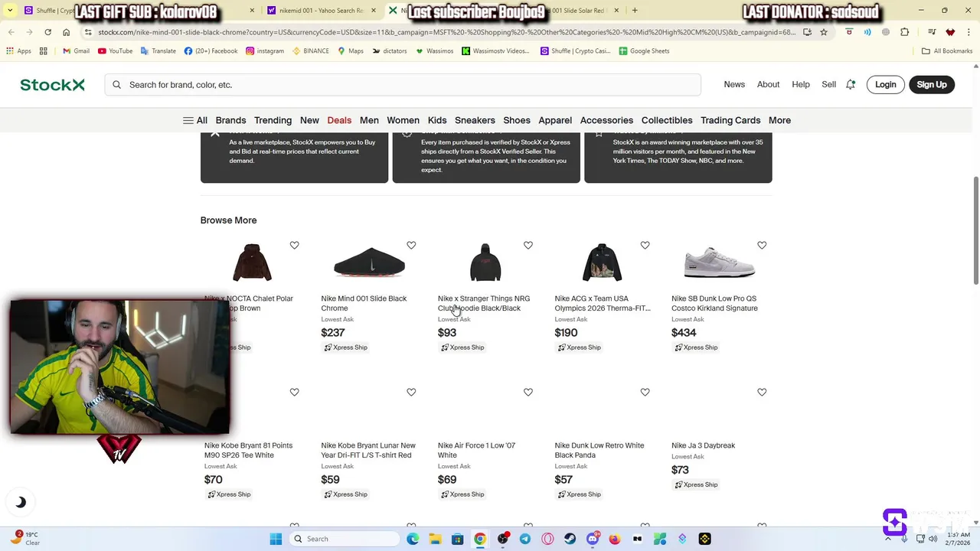This screenshot has height=551, width=980.
Task: Click the Nike SB Dunk Low Costco thumbnail
Action: [720, 262]
